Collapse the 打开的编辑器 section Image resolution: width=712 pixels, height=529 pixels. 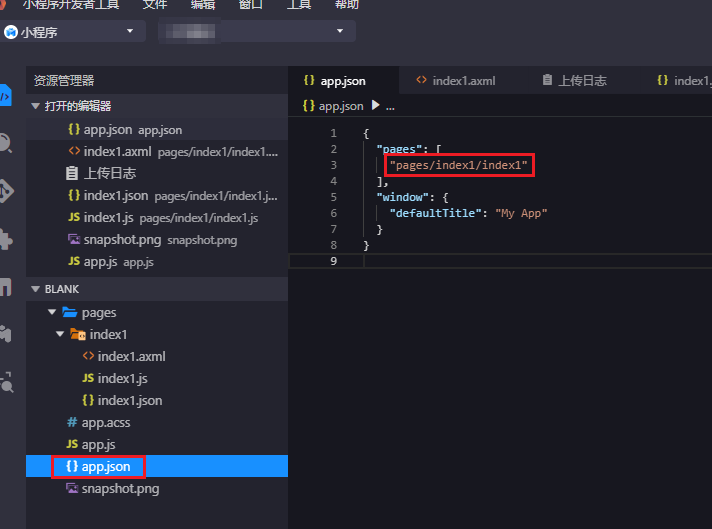35,106
